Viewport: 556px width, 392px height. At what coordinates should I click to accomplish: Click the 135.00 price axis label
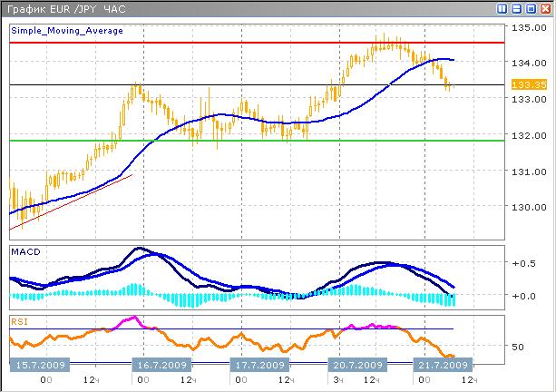click(x=527, y=29)
